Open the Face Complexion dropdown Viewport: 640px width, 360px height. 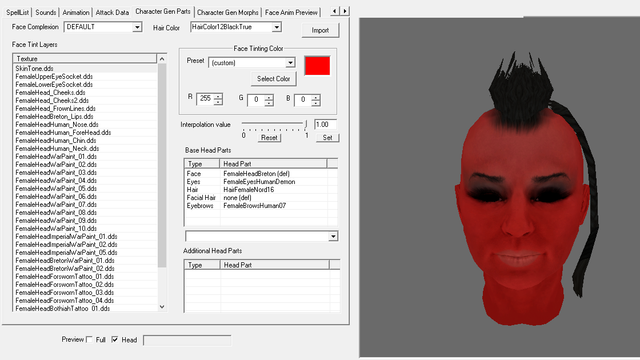(137, 27)
